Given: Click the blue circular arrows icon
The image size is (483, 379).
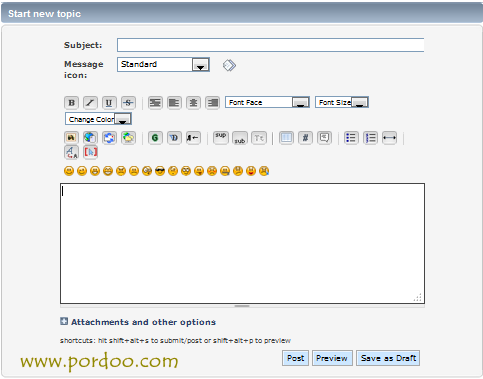Looking at the screenshot, I should 109,138.
